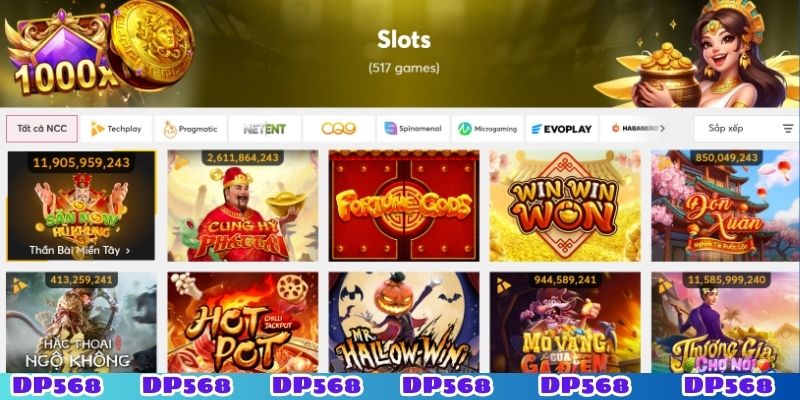Play the Đón Xuân slot game
Image resolution: width=800 pixels, height=400 pixels.
coord(726,206)
